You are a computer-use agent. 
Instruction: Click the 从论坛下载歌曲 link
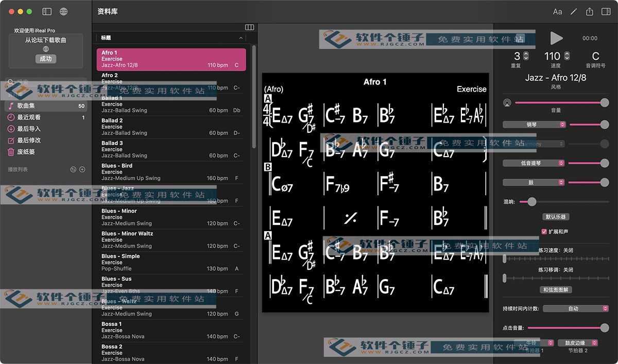tap(46, 40)
